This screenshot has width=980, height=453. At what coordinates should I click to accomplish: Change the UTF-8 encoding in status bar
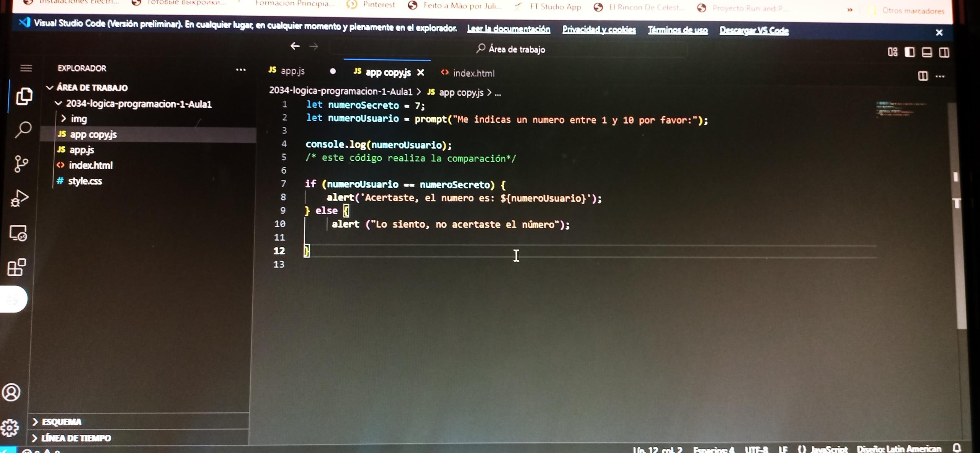756,449
